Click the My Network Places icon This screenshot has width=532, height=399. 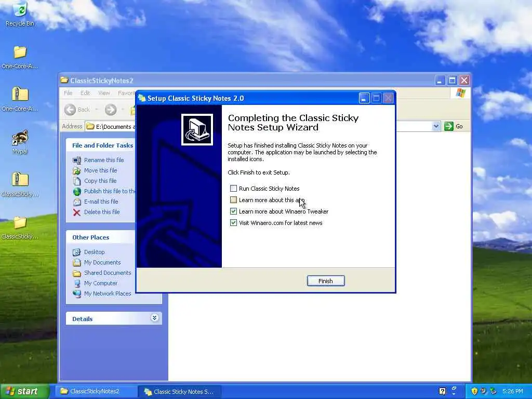(77, 294)
